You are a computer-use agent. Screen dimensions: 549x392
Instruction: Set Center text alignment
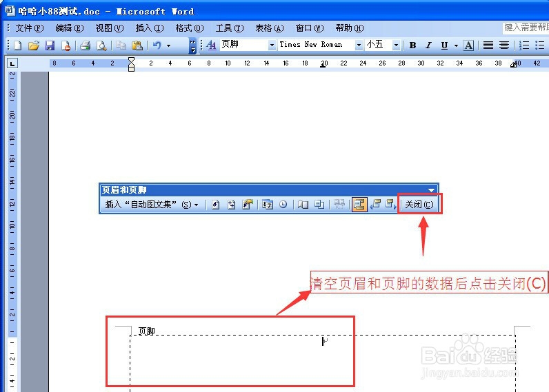(x=504, y=45)
